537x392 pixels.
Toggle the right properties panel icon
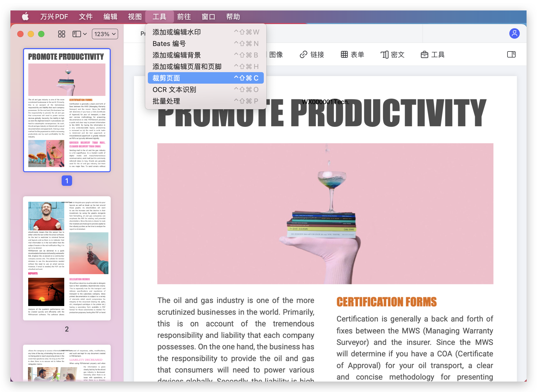click(x=511, y=55)
